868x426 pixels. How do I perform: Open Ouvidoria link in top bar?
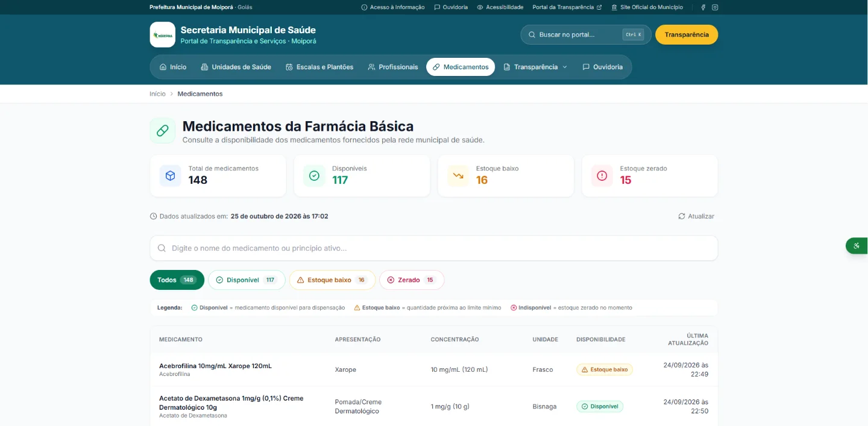pos(451,7)
